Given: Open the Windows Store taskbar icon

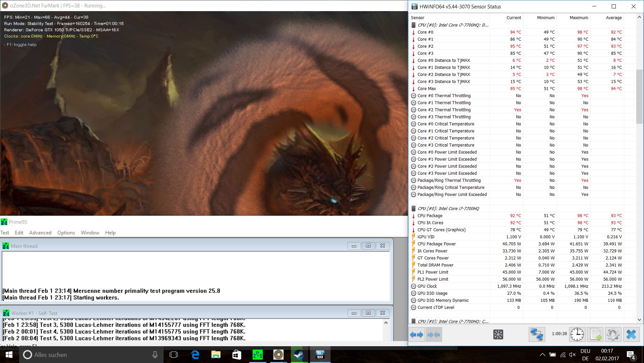Looking at the screenshot, I should point(237,355).
